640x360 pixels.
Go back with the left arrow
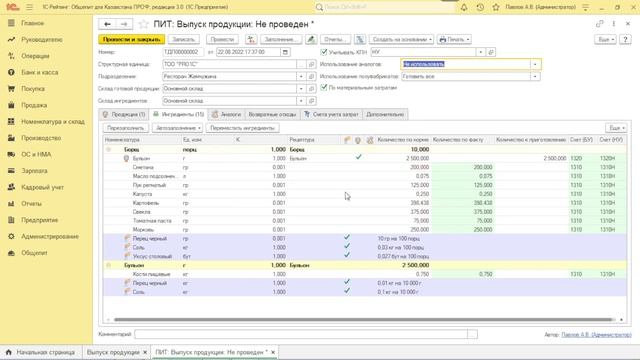coord(107,24)
